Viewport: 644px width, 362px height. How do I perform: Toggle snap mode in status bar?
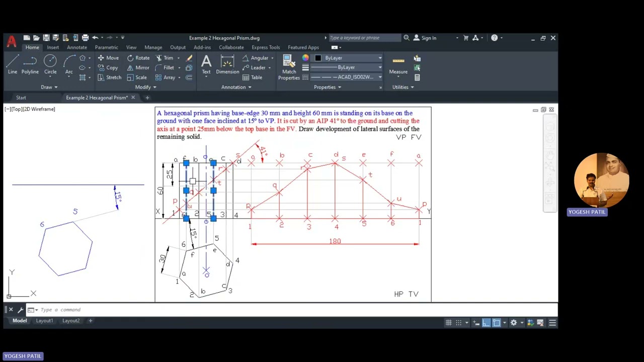459,323
